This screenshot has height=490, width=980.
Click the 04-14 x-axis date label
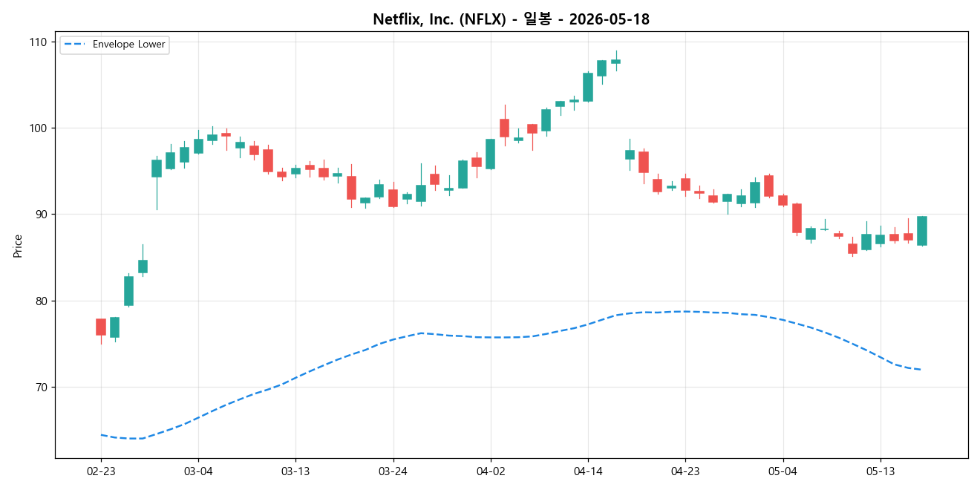coord(588,471)
